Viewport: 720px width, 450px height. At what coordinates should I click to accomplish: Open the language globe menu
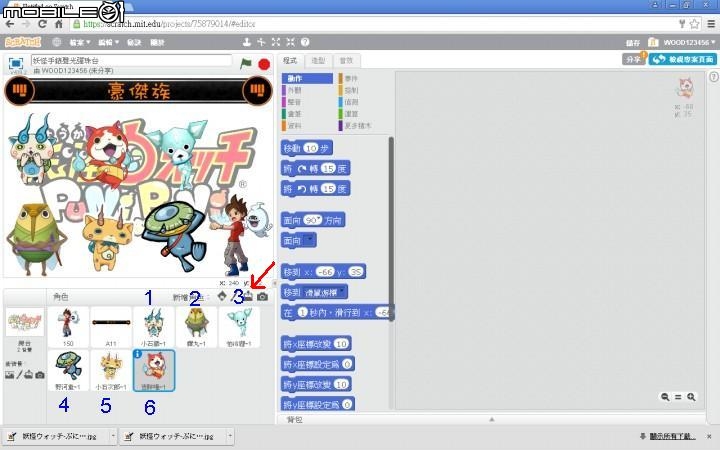pos(56,42)
